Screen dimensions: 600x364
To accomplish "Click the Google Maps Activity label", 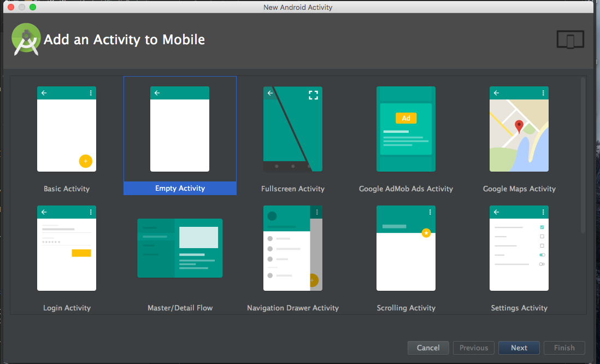I will tap(519, 189).
